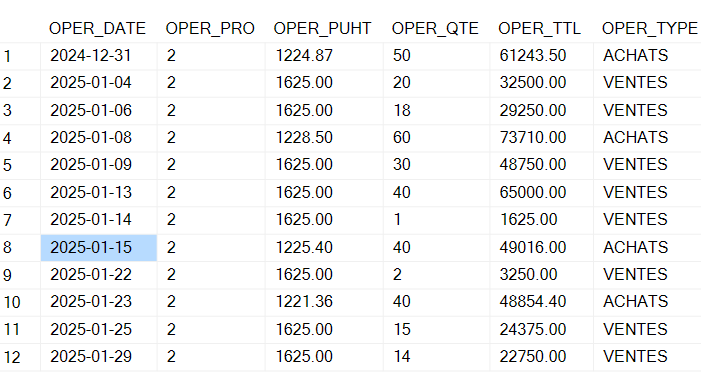The height and width of the screenshot is (391, 701).
Task: Select the OPER_PUHT column header
Action: tap(324, 29)
